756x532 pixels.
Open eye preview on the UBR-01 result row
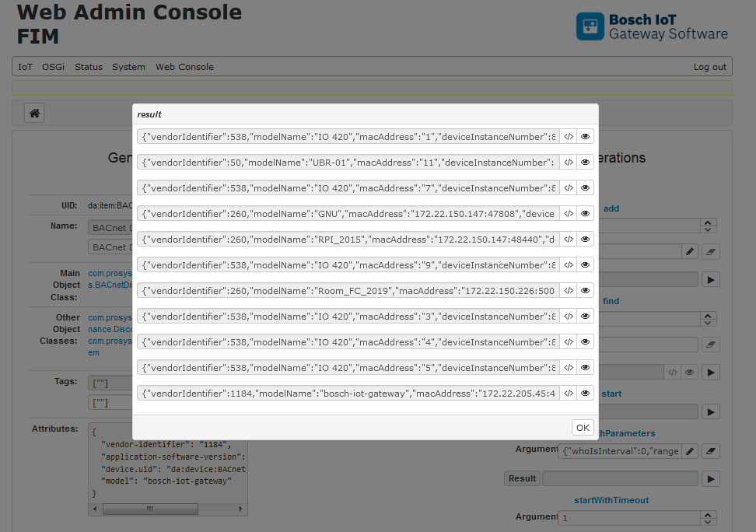click(x=585, y=162)
